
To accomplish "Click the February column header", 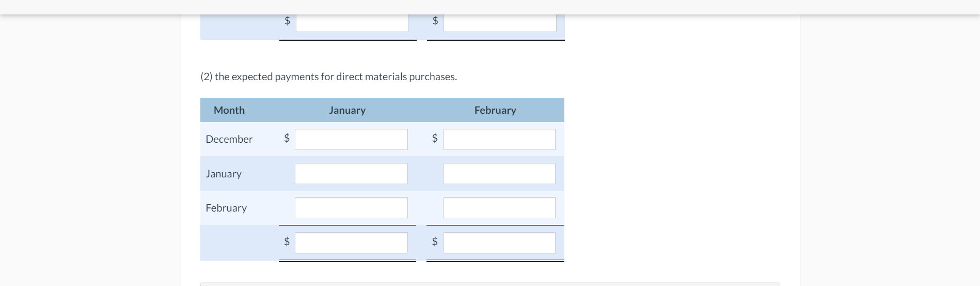I will point(495,110).
